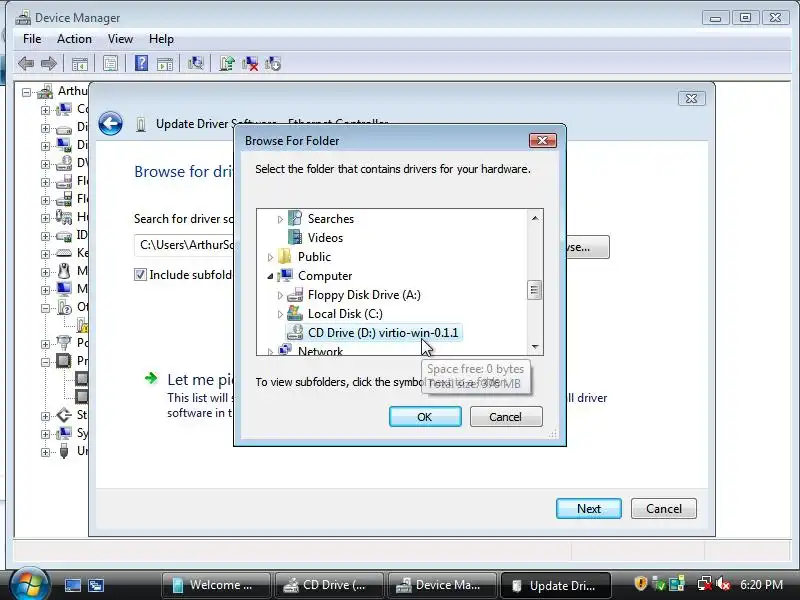Click the Back arrow in Device Manager toolbar
This screenshot has width=800, height=600.
click(x=26, y=64)
